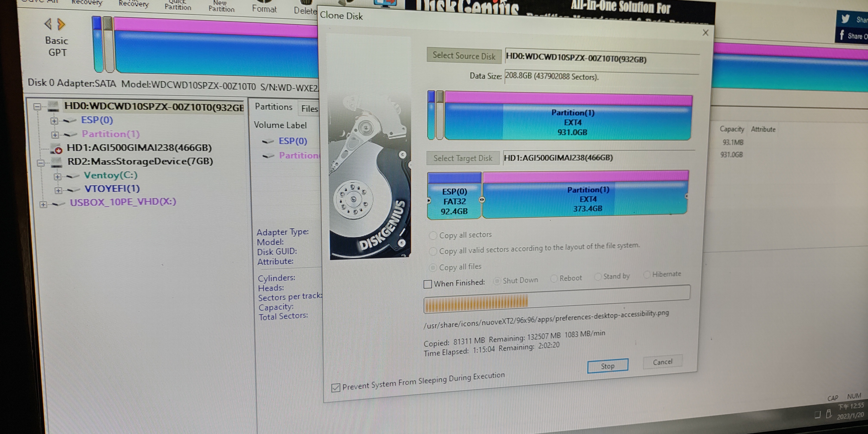Collapse the RD2 MassStorageDevice tree node
Image resolution: width=868 pixels, height=434 pixels.
click(x=41, y=163)
